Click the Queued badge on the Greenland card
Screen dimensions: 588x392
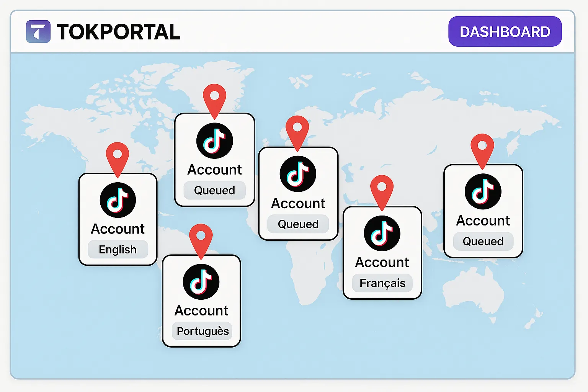(x=214, y=190)
